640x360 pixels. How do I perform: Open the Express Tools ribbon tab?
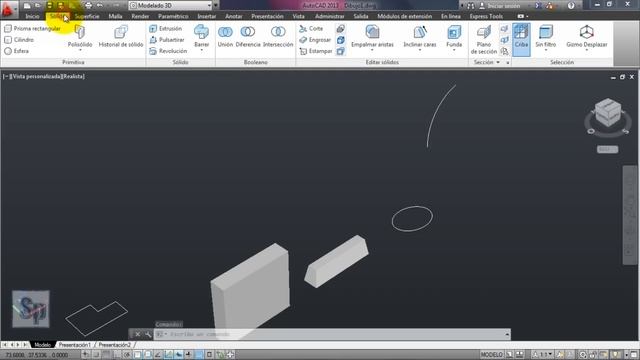pos(486,16)
